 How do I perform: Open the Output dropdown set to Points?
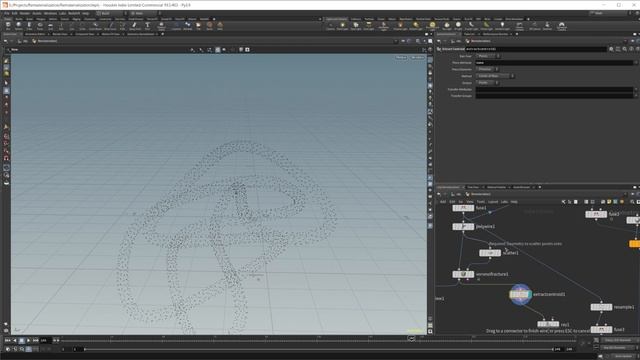pos(487,82)
